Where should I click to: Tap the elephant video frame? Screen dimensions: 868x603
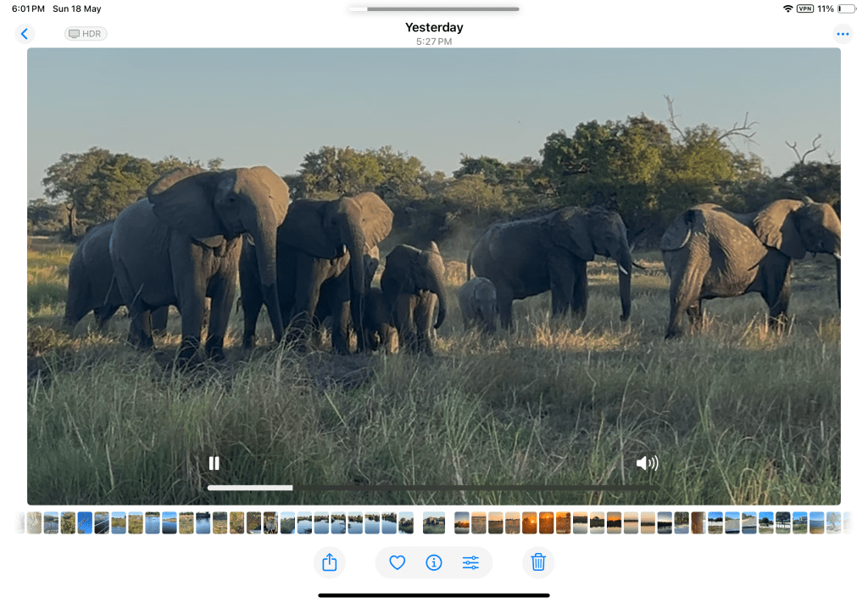434,254
